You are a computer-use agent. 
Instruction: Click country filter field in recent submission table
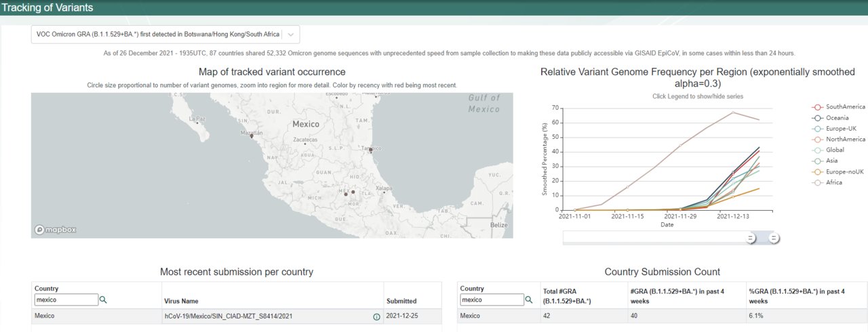tap(66, 299)
